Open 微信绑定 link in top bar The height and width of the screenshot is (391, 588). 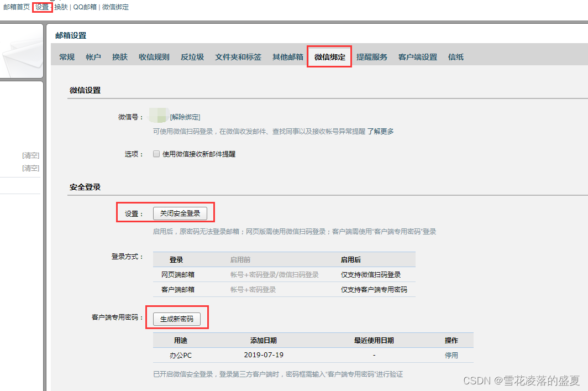pos(116,7)
